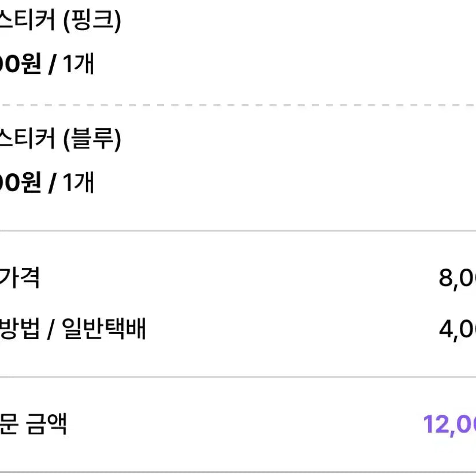Select the (핑크) option text
Screen dimensions: 476x476
(92, 21)
